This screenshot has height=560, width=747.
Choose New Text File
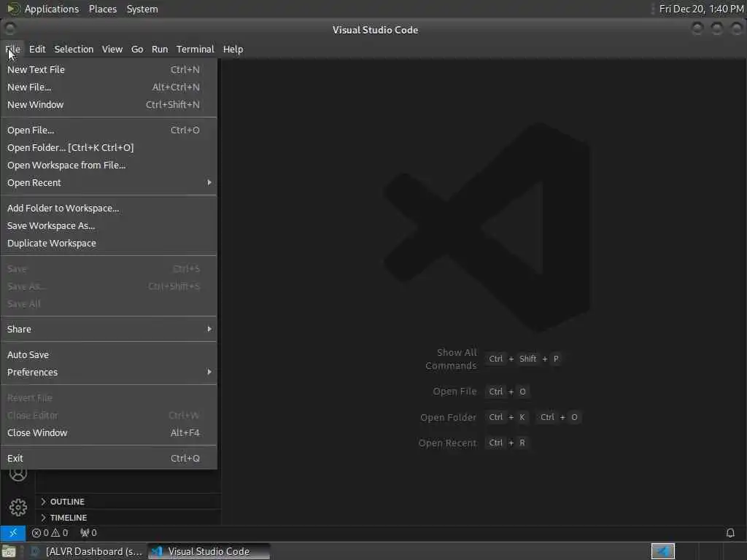109,69
